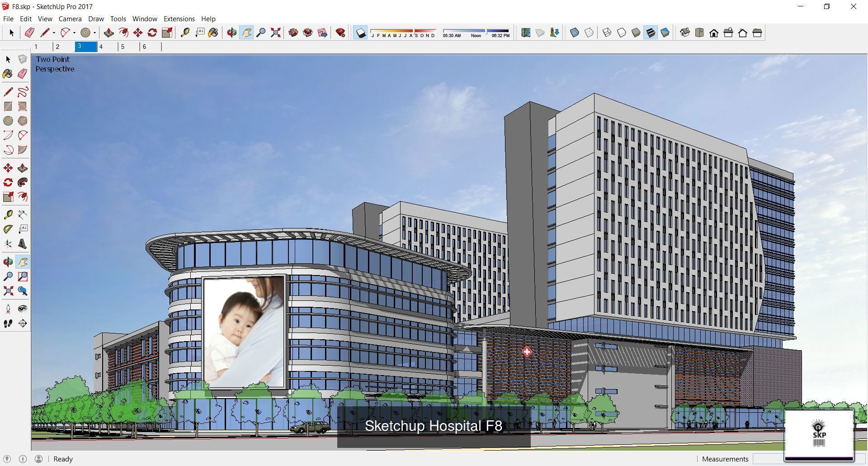This screenshot has width=868, height=466.
Task: Click the Add Location map icon
Action: (x=525, y=33)
